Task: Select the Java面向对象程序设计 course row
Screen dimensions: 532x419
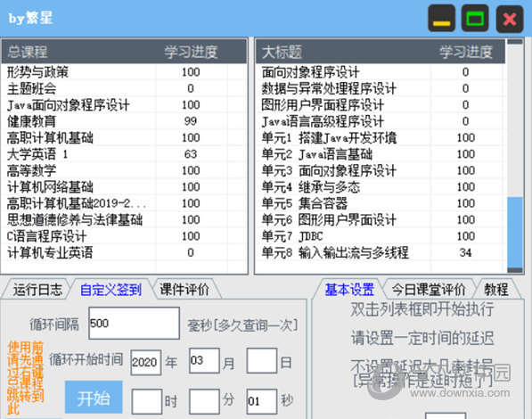Action: 124,105
